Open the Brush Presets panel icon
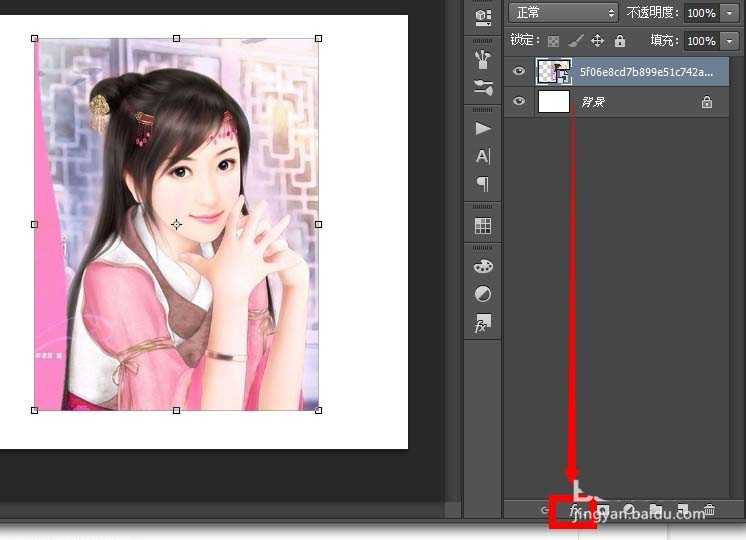The height and width of the screenshot is (540, 746). [x=483, y=57]
